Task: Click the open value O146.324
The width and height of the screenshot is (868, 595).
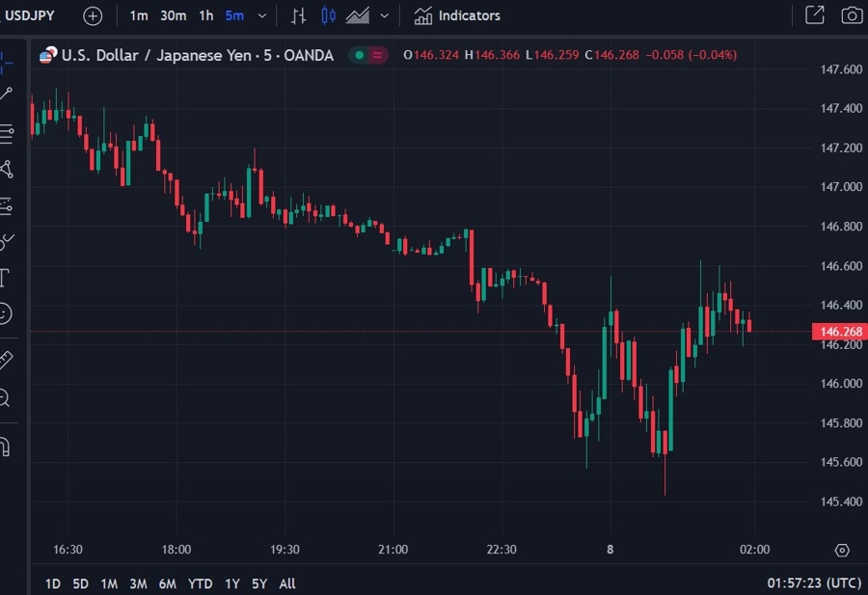Action: click(431, 55)
